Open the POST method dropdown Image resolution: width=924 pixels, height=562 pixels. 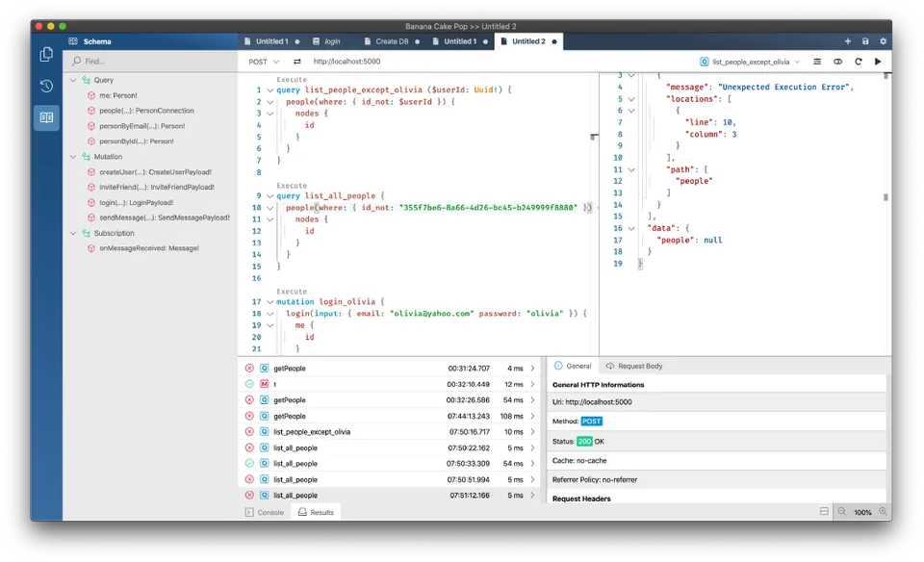coord(264,62)
